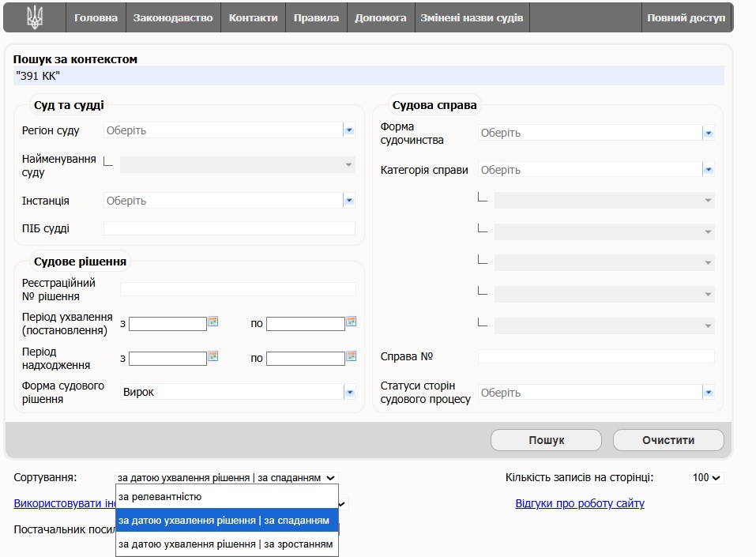Open the Правила menu item
Viewport: 756px width, 557px height.
[x=316, y=18]
